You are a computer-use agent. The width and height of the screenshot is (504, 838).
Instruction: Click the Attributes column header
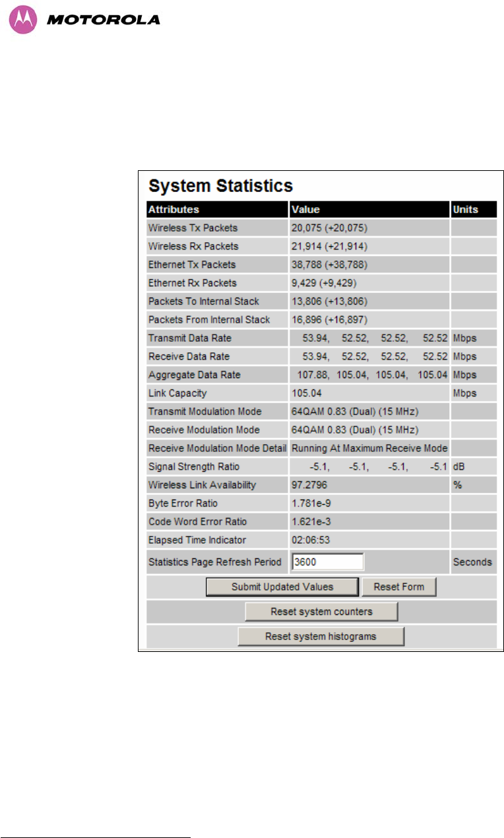coord(173,210)
